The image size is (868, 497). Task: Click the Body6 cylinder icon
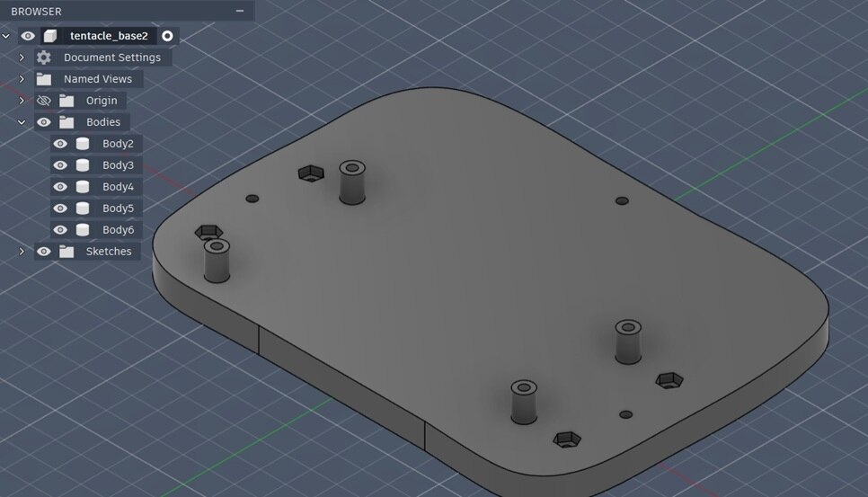click(83, 230)
